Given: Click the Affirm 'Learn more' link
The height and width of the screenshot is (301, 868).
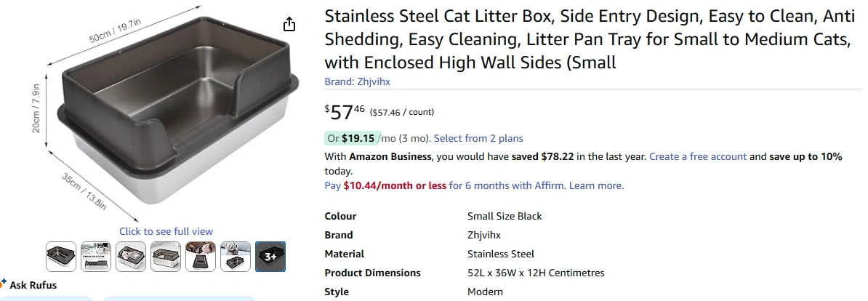Looking at the screenshot, I should [x=596, y=185].
